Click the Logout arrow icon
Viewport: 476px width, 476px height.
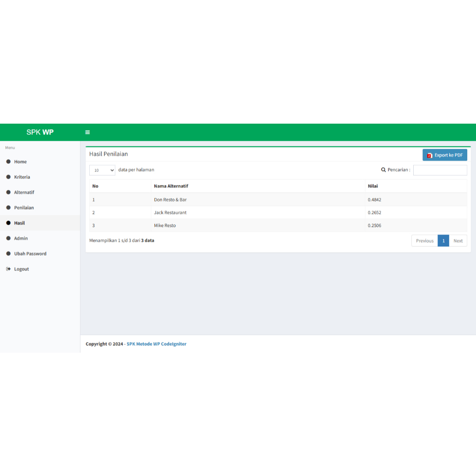8,269
